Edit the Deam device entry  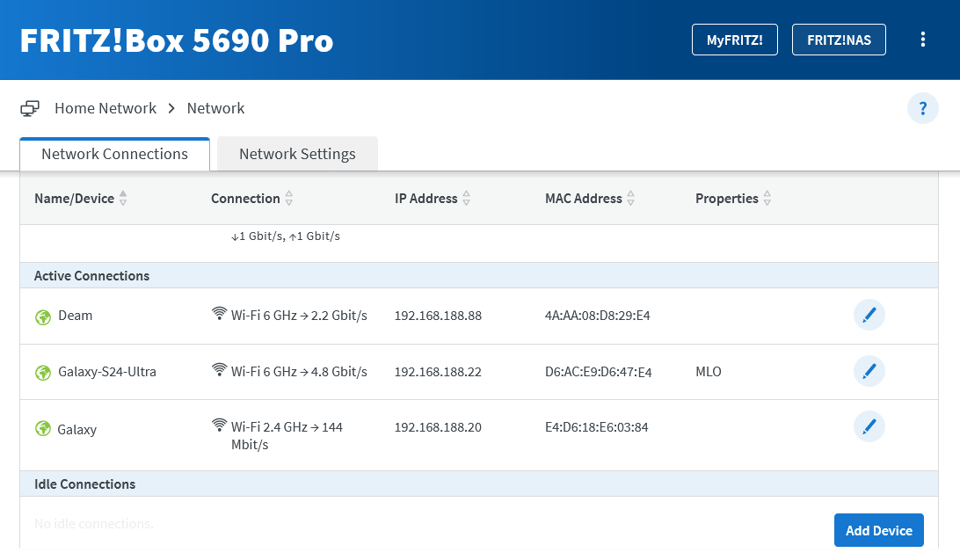pyautogui.click(x=869, y=316)
